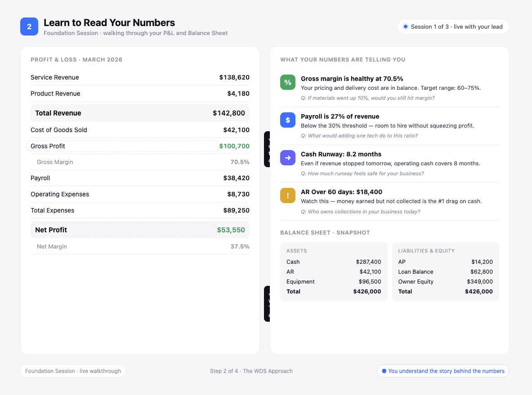532x395 pixels.
Task: Click You understand the story behind numbers
Action: pyautogui.click(x=443, y=371)
